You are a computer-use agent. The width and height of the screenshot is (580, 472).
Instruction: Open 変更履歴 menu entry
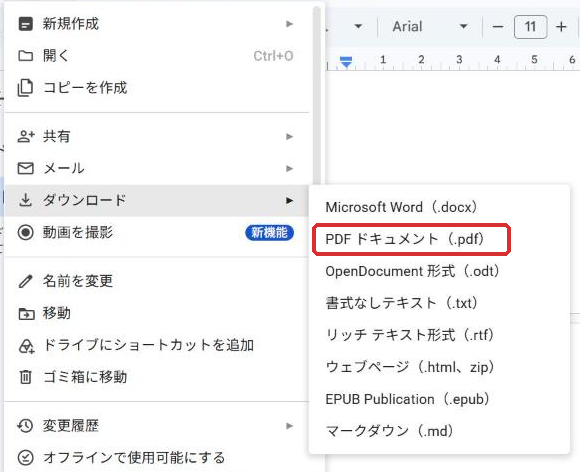coord(157,426)
